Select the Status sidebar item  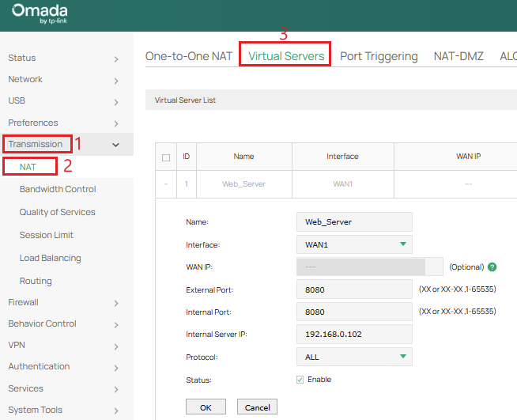point(22,58)
